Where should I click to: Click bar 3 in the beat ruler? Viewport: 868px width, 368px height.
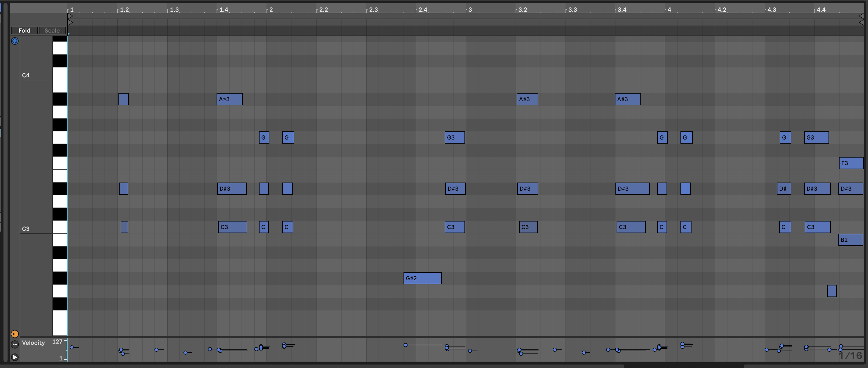click(x=470, y=9)
